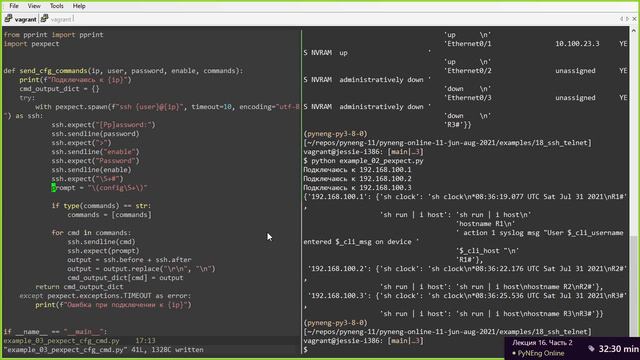This screenshot has height=360, width=640.
Task: Click the green cursor on the prompt line
Action: click(53, 188)
